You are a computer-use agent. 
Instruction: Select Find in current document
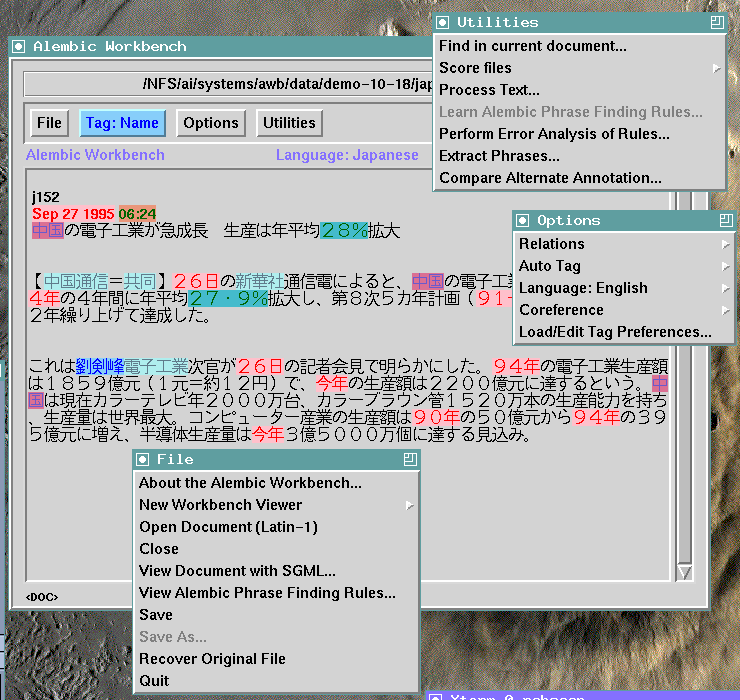[x=533, y=46]
